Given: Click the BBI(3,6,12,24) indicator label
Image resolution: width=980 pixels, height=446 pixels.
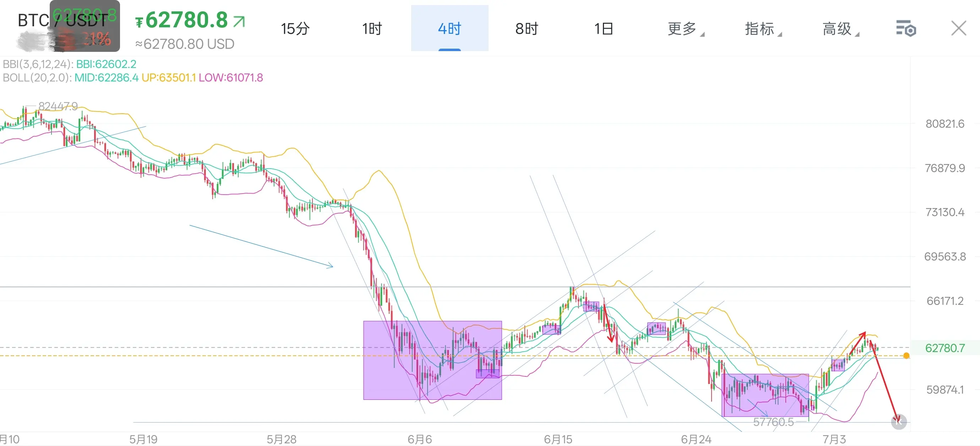Looking at the screenshot, I should (x=38, y=64).
